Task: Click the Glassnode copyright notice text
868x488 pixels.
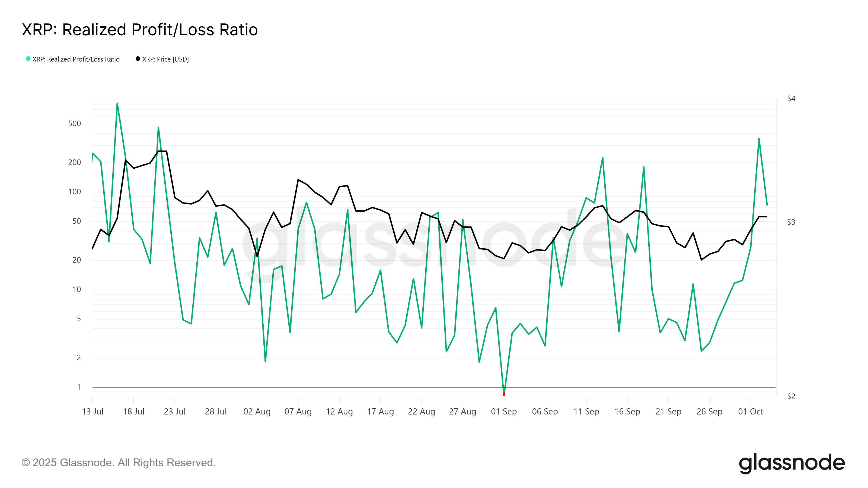Action: pyautogui.click(x=118, y=463)
